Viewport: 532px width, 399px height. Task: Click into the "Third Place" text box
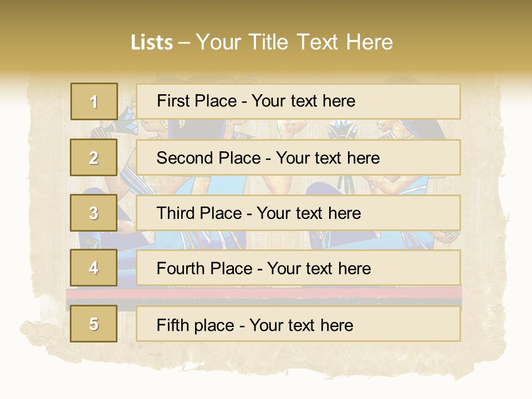click(298, 213)
